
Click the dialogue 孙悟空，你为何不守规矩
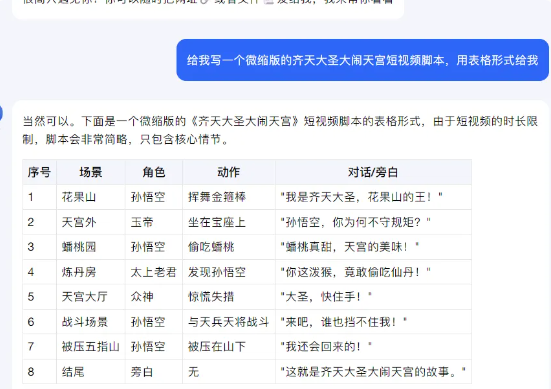pyautogui.click(x=373, y=222)
